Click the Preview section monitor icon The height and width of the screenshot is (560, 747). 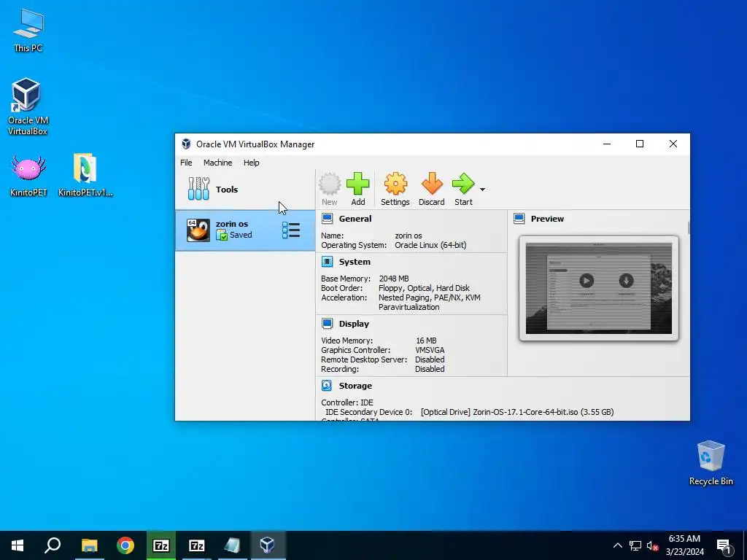(519, 219)
